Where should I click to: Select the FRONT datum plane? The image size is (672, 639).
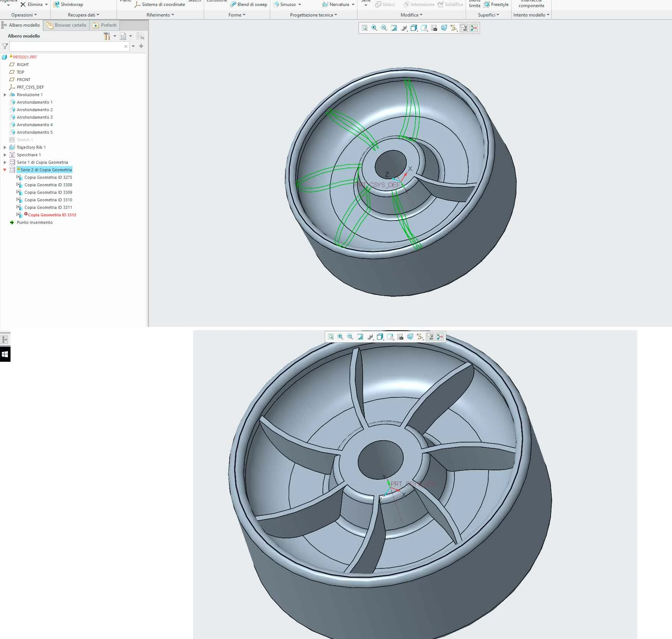(23, 80)
